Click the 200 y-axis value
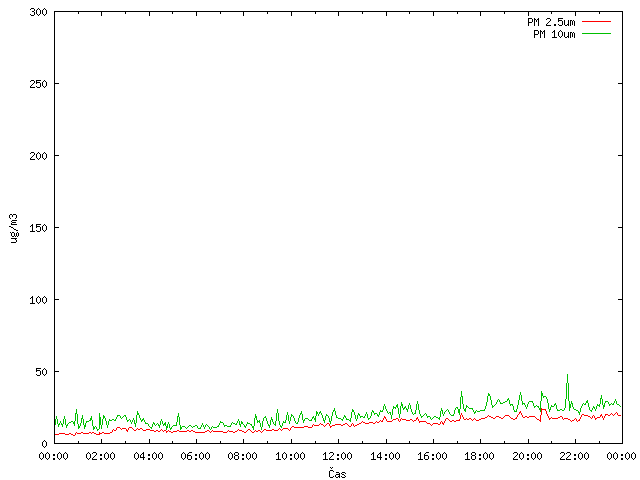The width and height of the screenshot is (640, 480). (38, 156)
